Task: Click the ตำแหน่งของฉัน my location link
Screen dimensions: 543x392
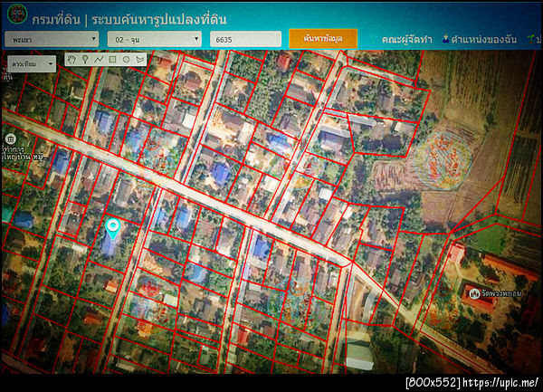Action: [483, 40]
